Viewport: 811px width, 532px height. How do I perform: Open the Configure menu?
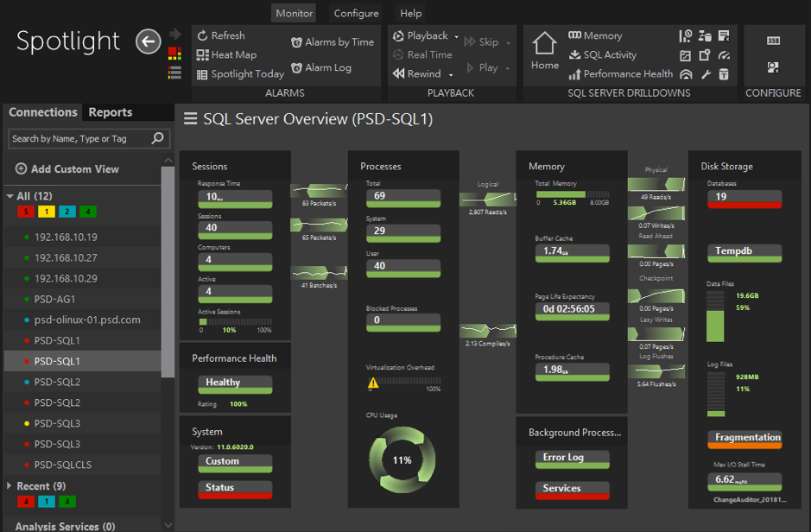[355, 13]
